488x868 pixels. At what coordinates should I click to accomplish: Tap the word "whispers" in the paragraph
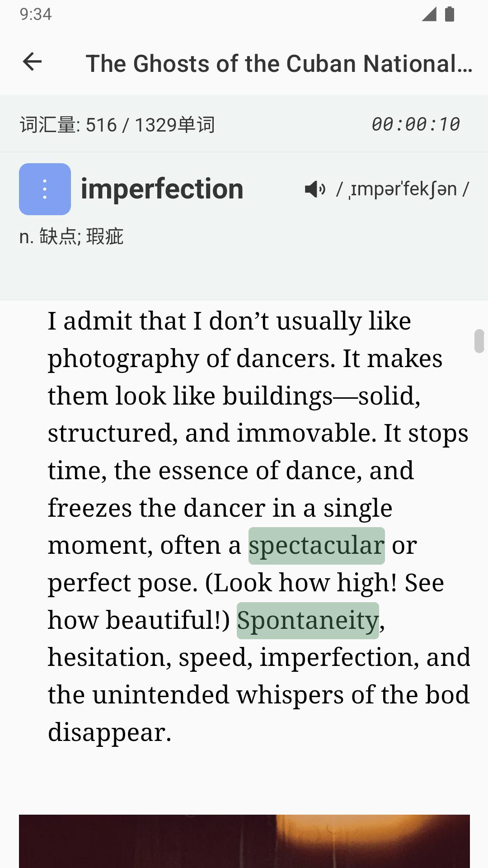290,695
